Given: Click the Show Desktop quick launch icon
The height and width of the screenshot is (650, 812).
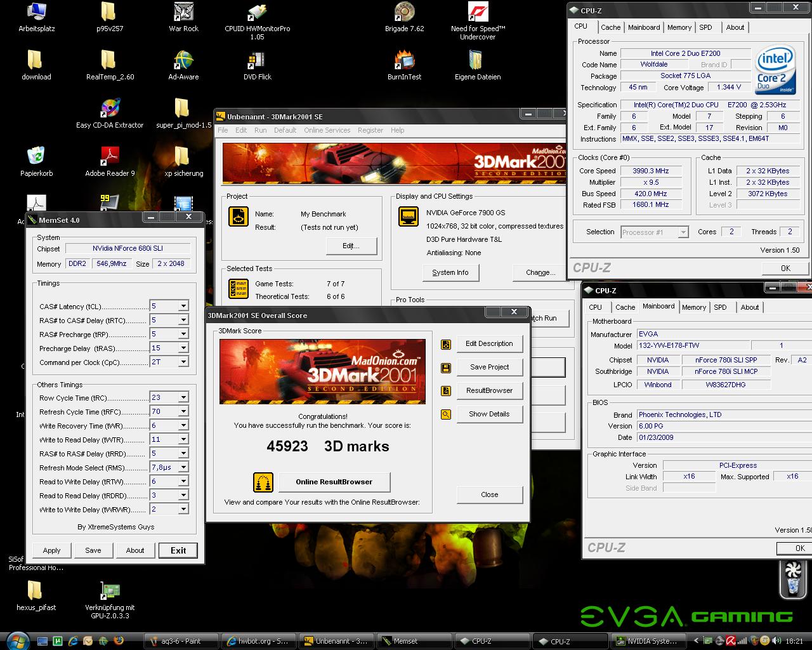Looking at the screenshot, I should click(43, 640).
